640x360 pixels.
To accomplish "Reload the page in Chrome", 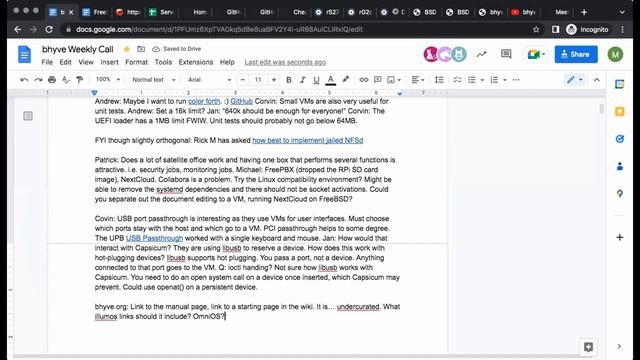I will (49, 29).
